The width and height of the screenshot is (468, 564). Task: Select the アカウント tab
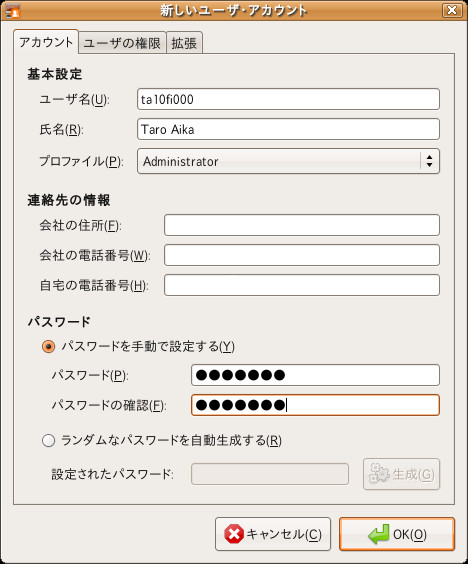(46, 42)
